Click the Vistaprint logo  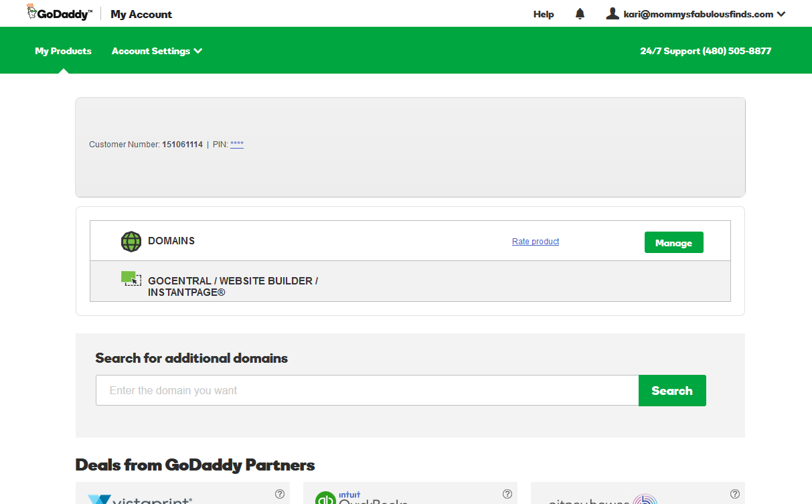(140, 499)
